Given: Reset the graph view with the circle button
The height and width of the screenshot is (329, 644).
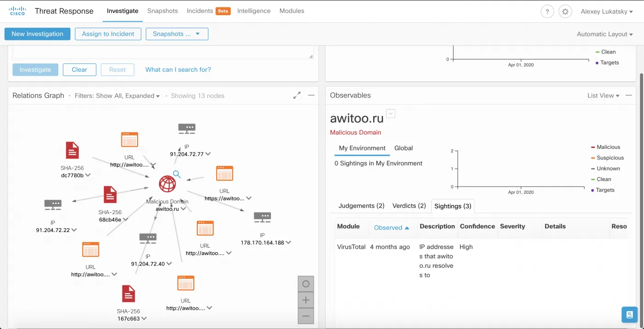Looking at the screenshot, I should (x=306, y=284).
